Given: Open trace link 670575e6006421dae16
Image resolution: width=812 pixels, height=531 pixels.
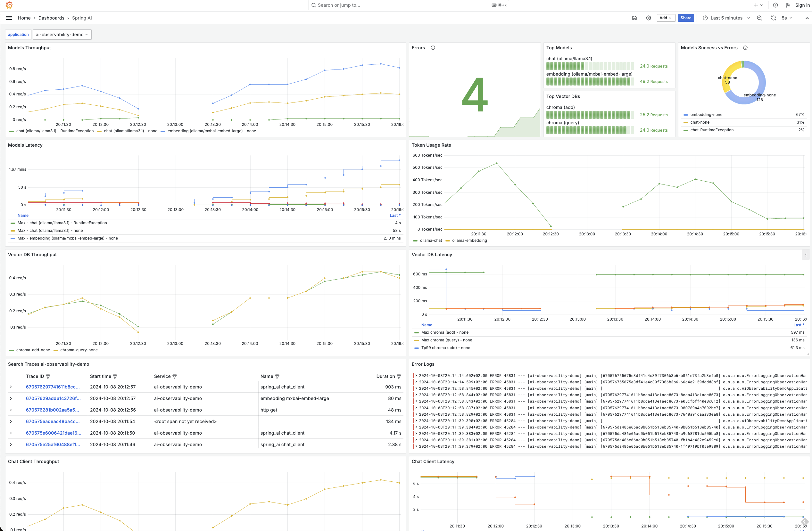Looking at the screenshot, I should tap(54, 433).
